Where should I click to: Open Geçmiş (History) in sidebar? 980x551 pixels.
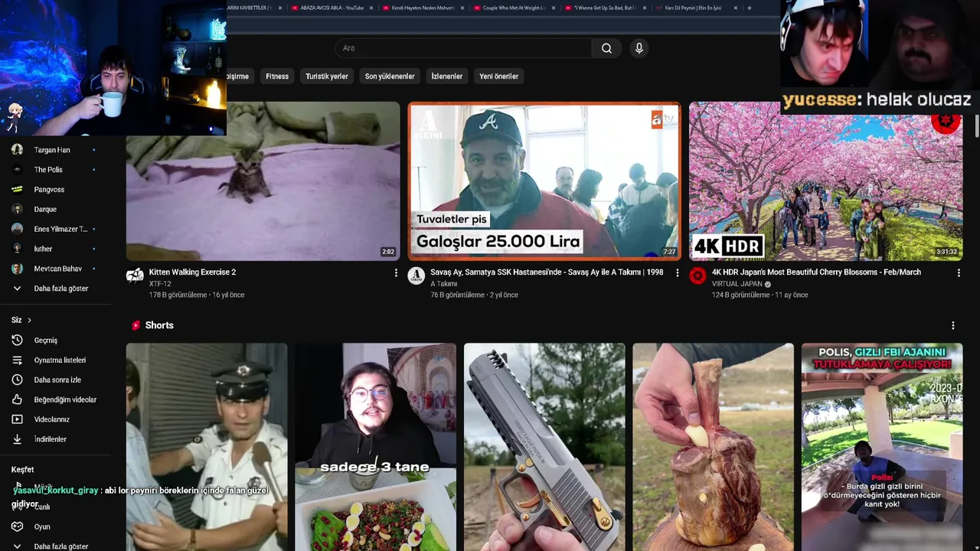[46, 341]
